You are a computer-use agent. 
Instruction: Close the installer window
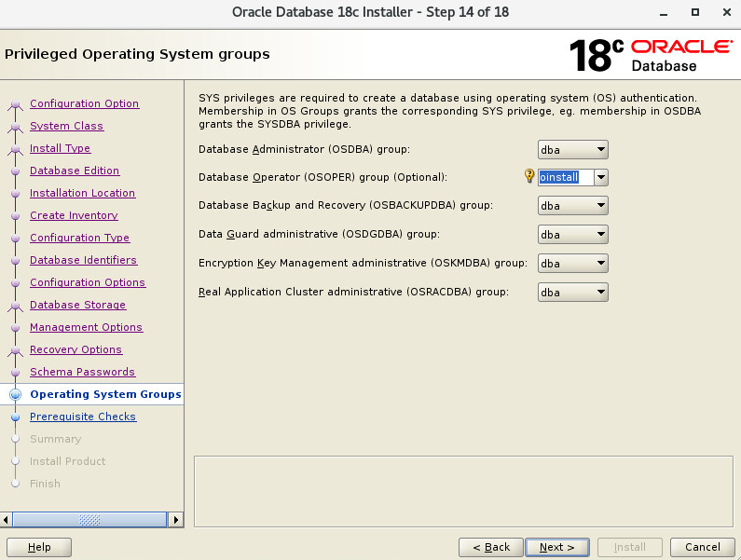727,12
